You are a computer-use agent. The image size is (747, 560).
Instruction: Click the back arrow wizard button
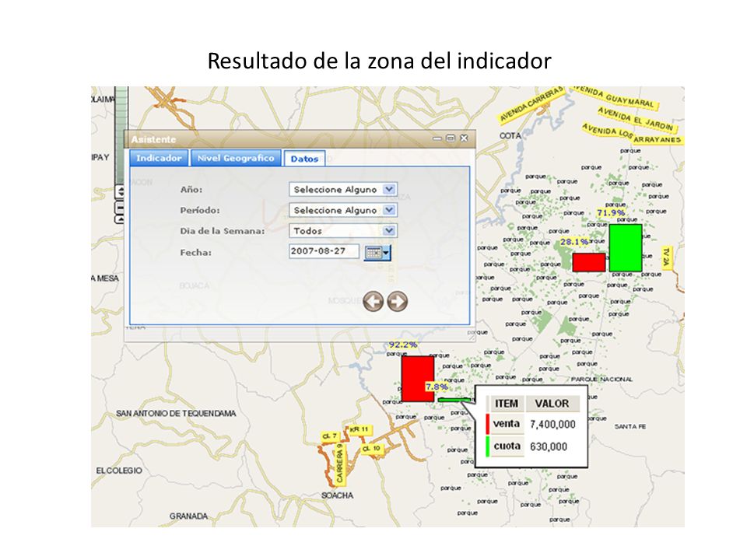pos(373,302)
